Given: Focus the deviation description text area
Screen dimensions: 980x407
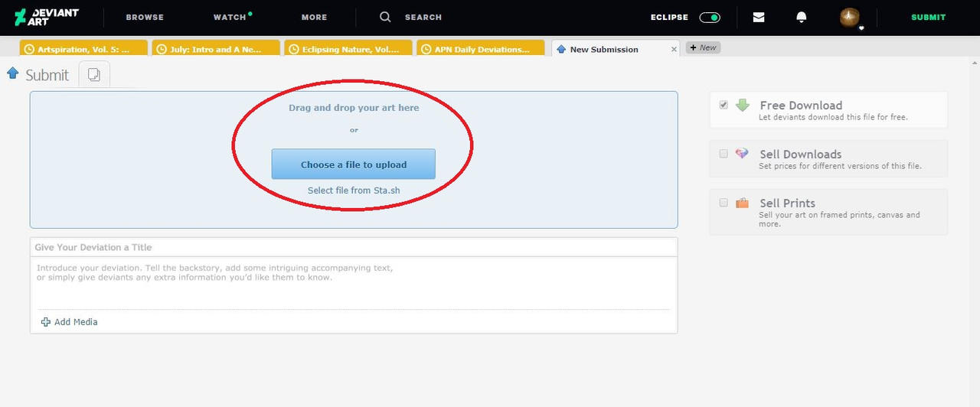Looking at the screenshot, I should click(x=354, y=282).
